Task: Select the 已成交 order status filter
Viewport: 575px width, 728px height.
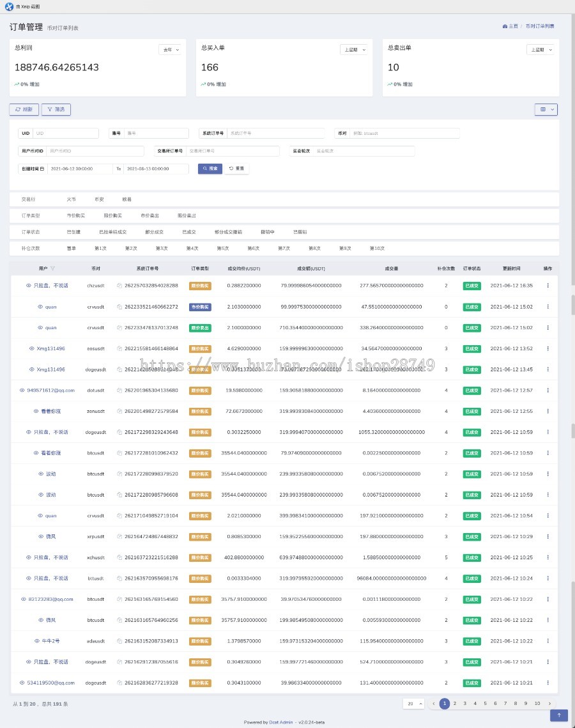Action: tap(188, 232)
